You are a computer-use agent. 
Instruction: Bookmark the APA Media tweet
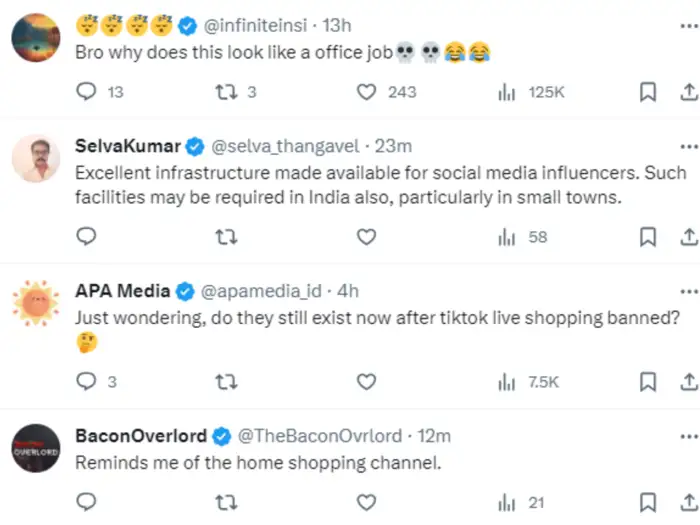tap(647, 381)
